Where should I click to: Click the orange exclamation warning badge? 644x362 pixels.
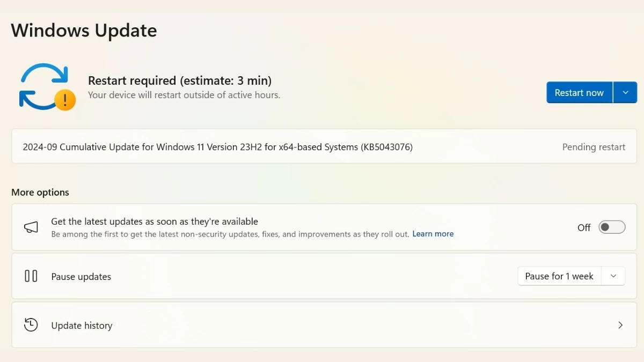tap(65, 100)
